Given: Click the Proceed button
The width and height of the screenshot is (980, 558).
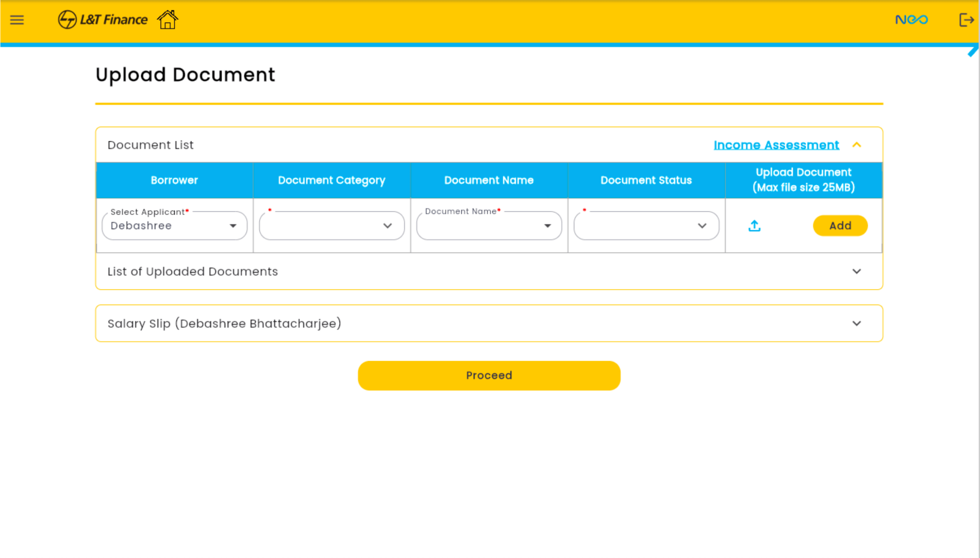Looking at the screenshot, I should tap(489, 375).
